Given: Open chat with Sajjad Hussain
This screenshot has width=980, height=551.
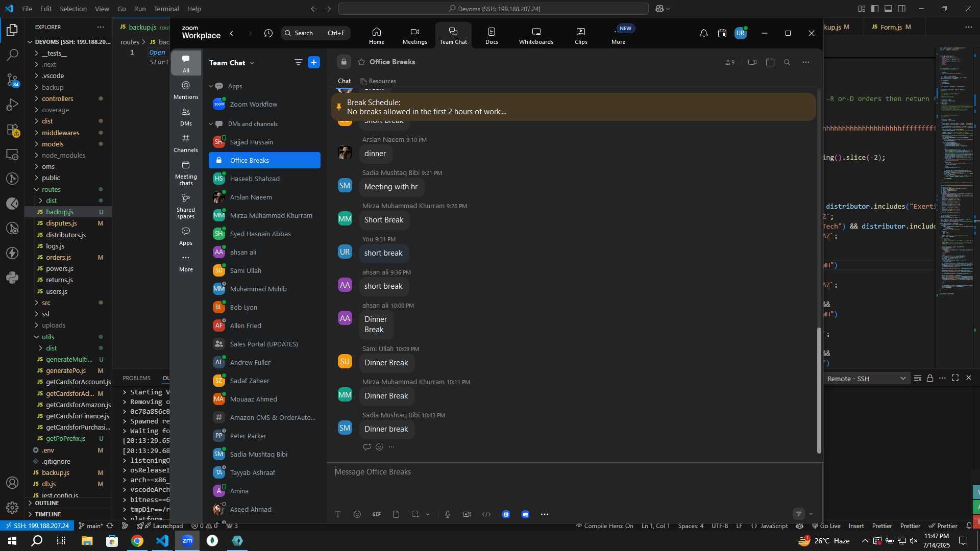Looking at the screenshot, I should (x=264, y=142).
